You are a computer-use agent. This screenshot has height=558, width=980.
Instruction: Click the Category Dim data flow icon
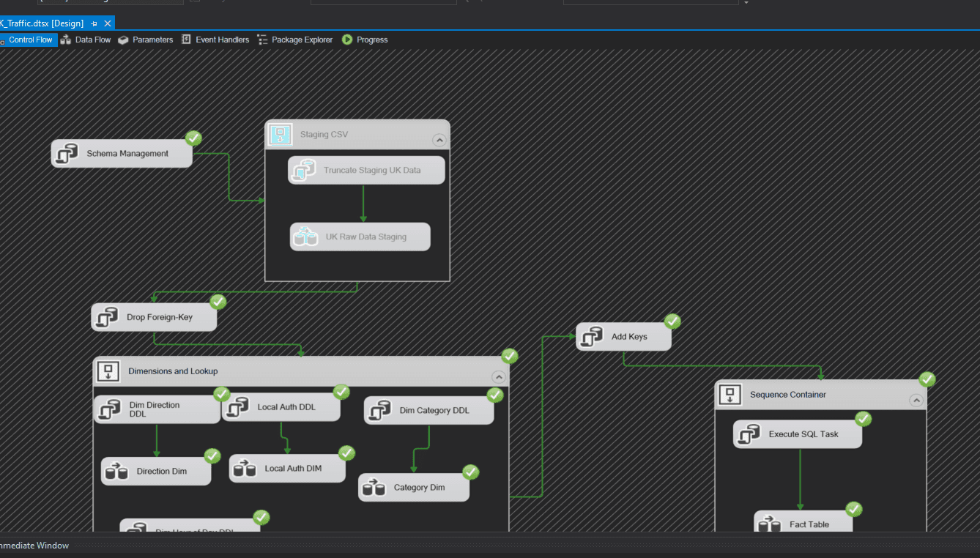374,487
